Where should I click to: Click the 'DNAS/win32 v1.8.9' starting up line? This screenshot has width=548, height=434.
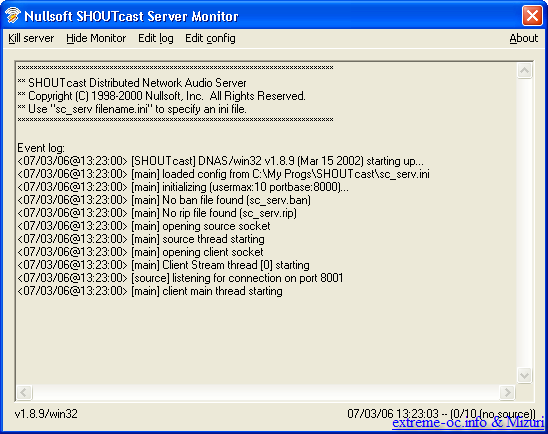[220, 161]
